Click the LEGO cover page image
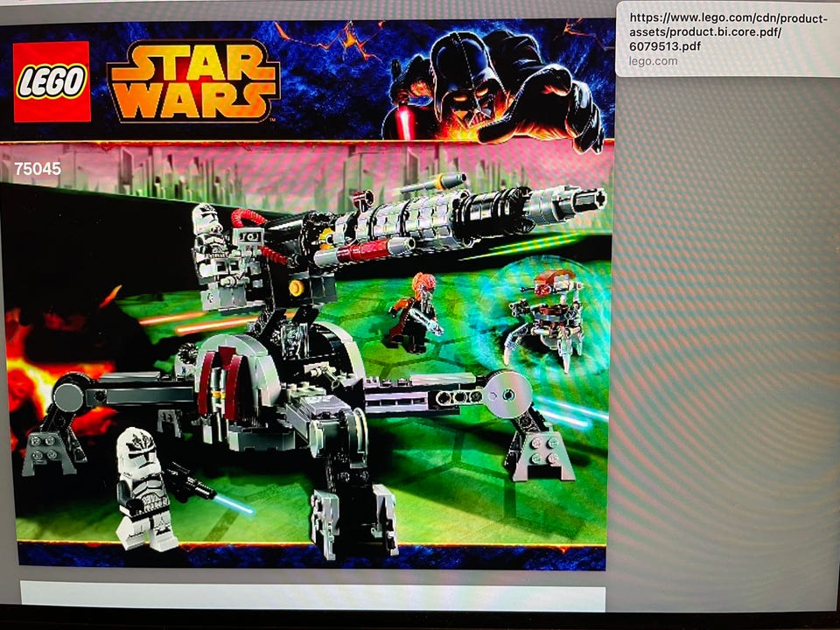This screenshot has height=630, width=840. [306, 294]
